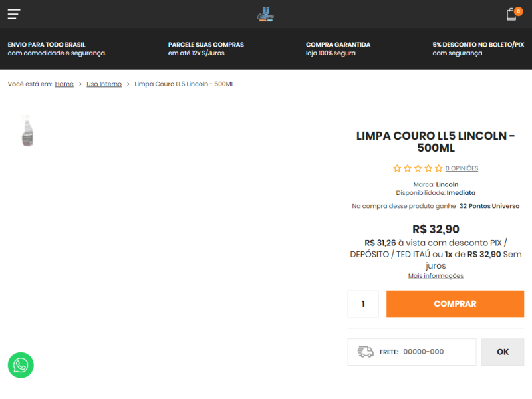Viewport: 532px width, 399px height.
Task: Open the Mais informações payment link
Action: click(x=436, y=276)
